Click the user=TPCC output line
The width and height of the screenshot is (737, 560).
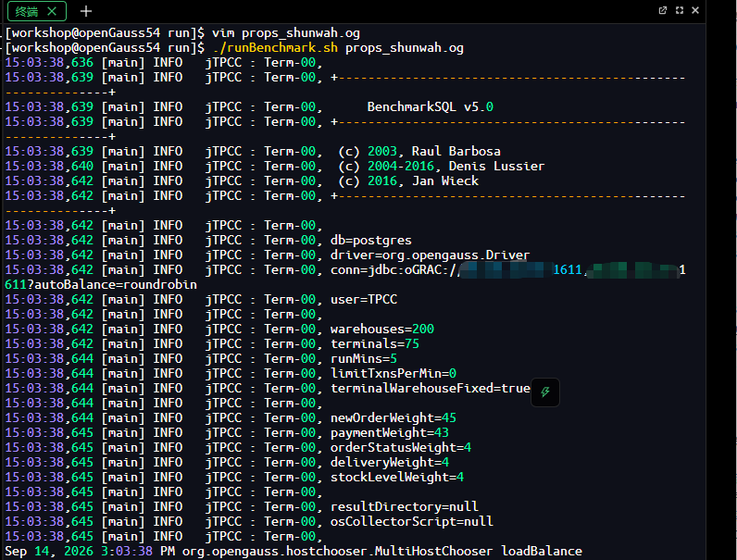[x=364, y=299]
